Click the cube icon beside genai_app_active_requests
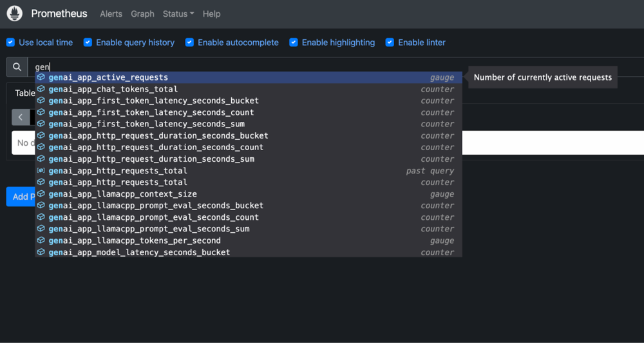Image resolution: width=644 pixels, height=343 pixels. click(41, 77)
